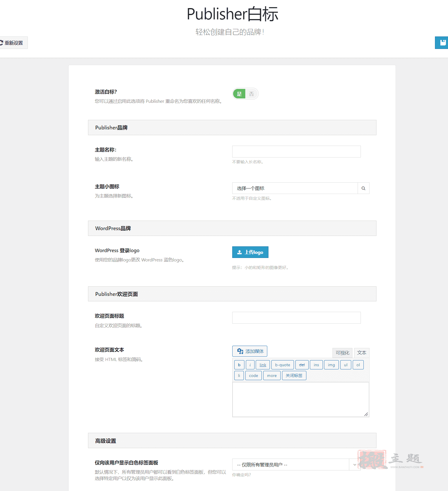The width and height of the screenshot is (448, 491).
Task: Click the 添加媒体 add media button
Action: pos(250,351)
